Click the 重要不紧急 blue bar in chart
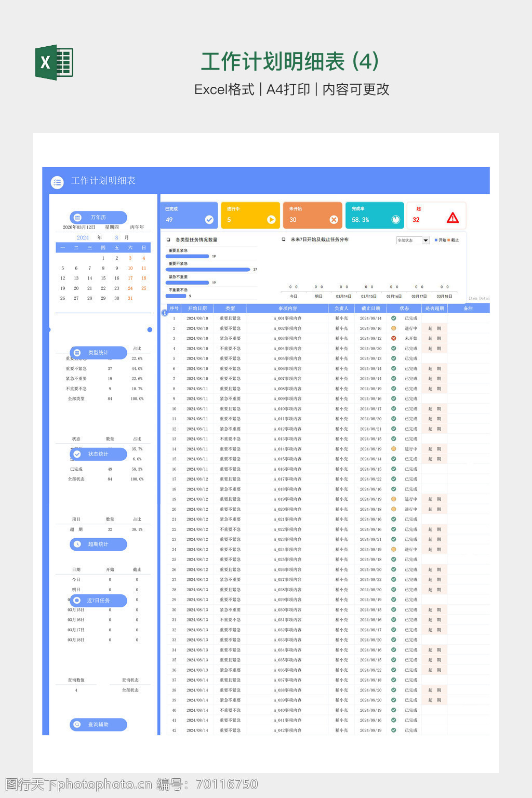Screen dimensions: 532x798 [x=208, y=270]
